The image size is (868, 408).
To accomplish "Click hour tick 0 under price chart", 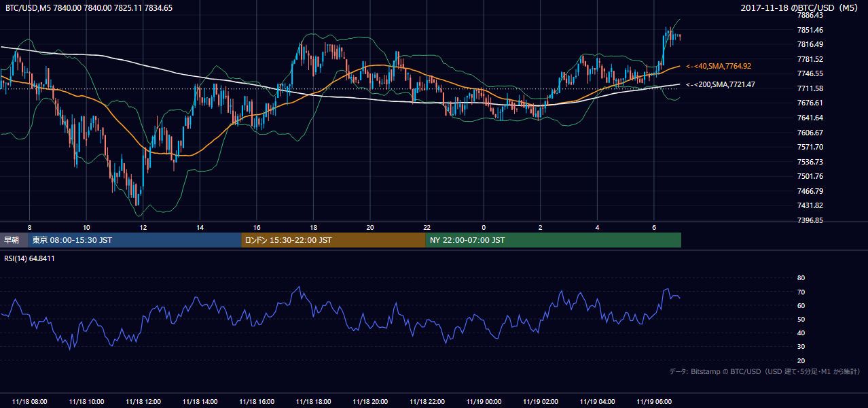I will click(484, 227).
